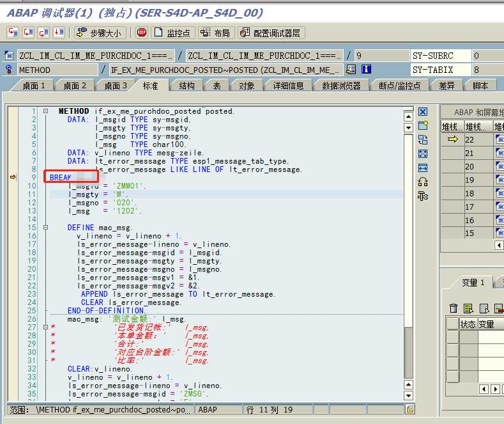Switch to the 桌面 1 tab
The width and height of the screenshot is (504, 424).
(x=33, y=86)
